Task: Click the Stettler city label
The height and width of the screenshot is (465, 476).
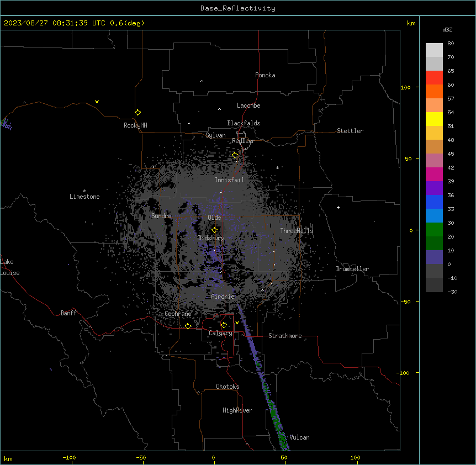Action: tap(350, 131)
